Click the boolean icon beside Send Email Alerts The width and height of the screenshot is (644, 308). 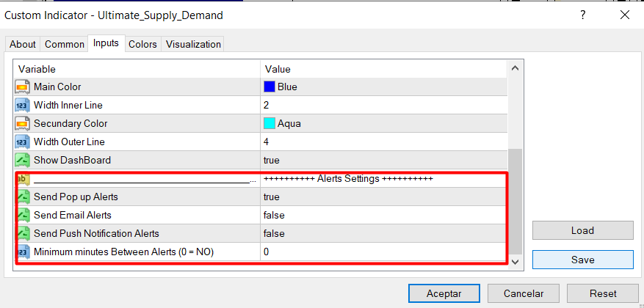[x=22, y=216]
